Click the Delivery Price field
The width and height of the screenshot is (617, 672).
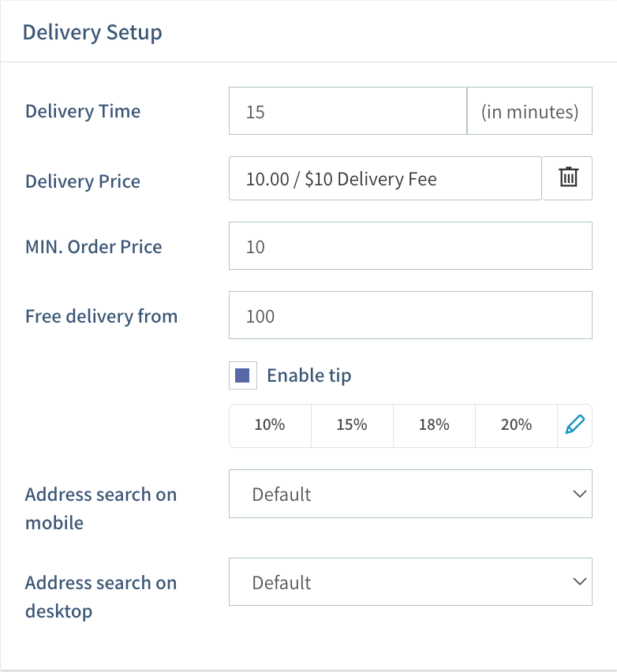click(x=385, y=178)
